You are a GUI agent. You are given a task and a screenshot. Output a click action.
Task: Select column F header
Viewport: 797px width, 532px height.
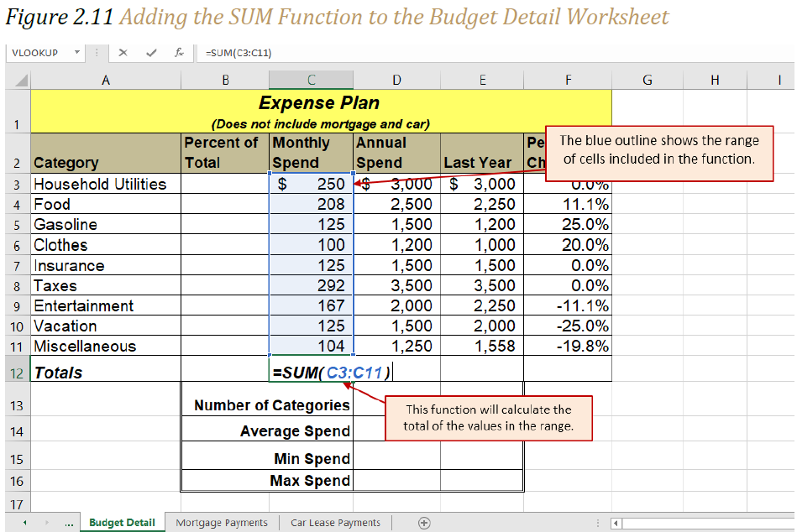point(568,81)
